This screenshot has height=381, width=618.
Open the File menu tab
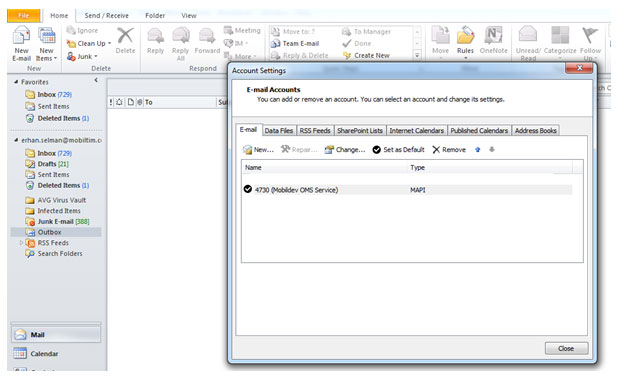[24, 16]
